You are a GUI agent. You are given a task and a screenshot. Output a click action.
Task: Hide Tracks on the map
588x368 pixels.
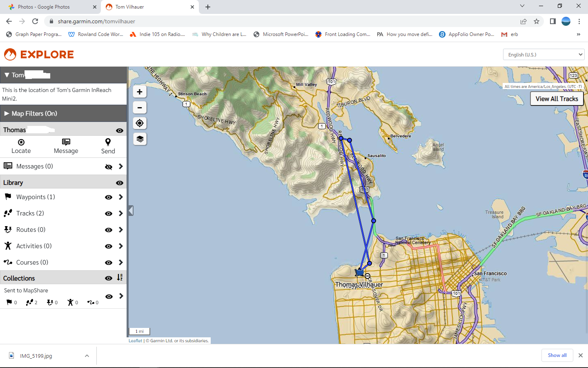click(109, 213)
